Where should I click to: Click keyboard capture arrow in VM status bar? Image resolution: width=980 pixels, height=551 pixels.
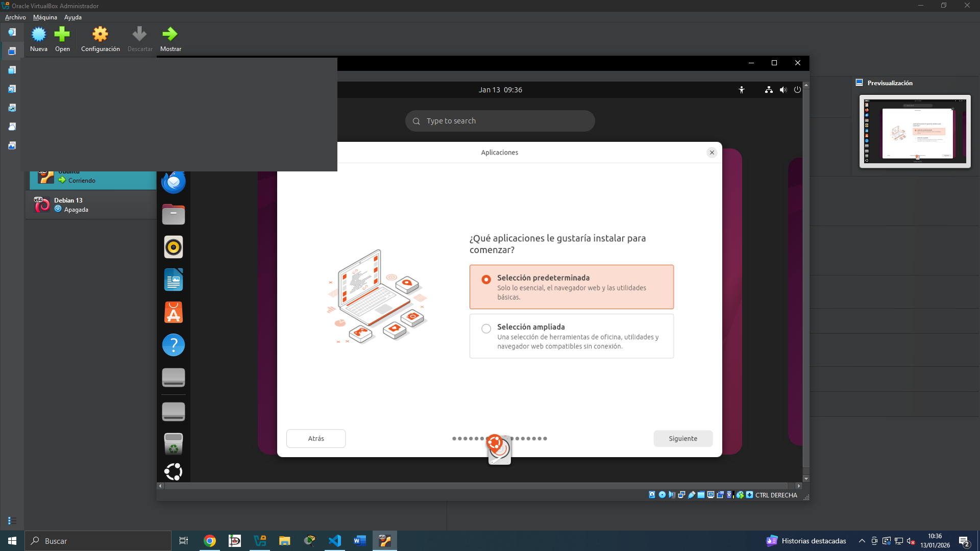click(x=749, y=495)
